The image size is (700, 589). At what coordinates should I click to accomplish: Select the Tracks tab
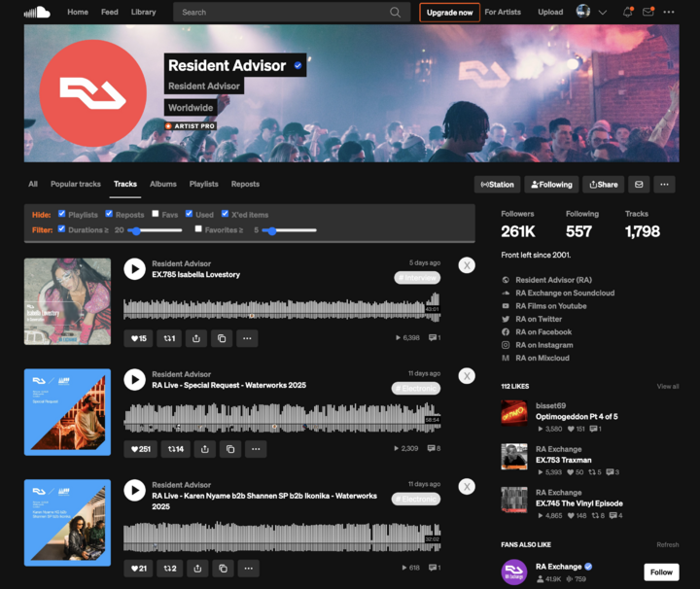[125, 184]
